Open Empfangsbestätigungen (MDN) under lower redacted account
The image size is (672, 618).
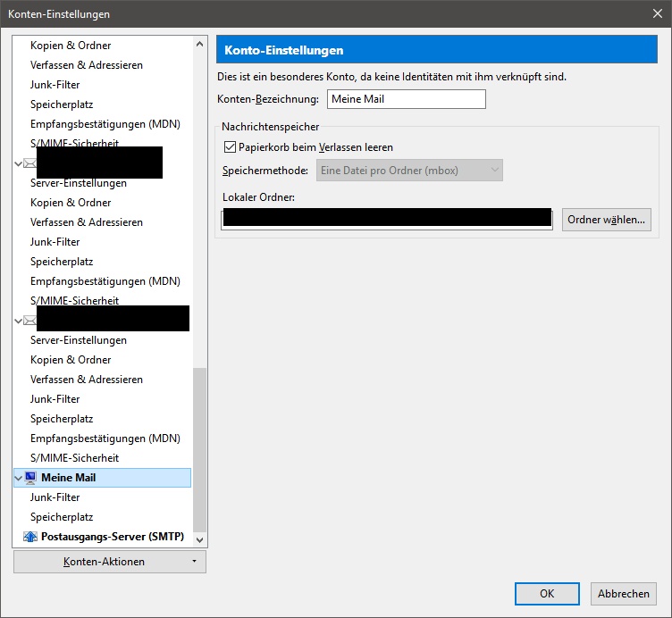click(x=105, y=438)
